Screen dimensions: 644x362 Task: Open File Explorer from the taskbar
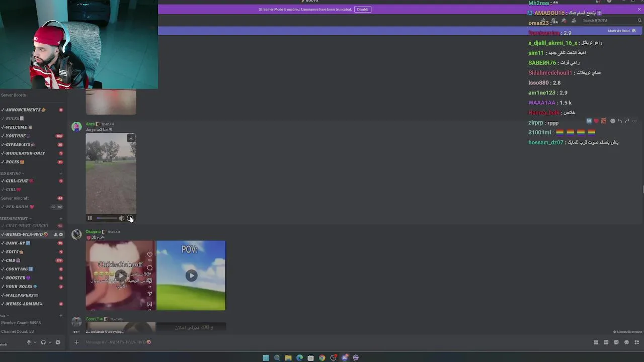click(x=288, y=358)
